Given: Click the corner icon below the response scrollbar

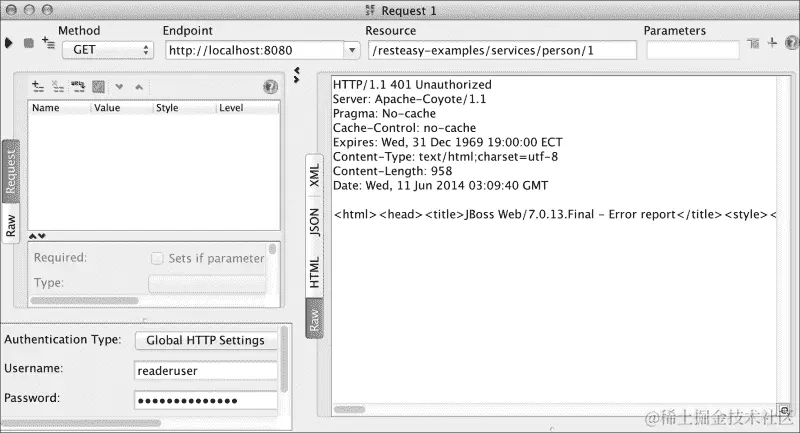Looking at the screenshot, I should (784, 410).
